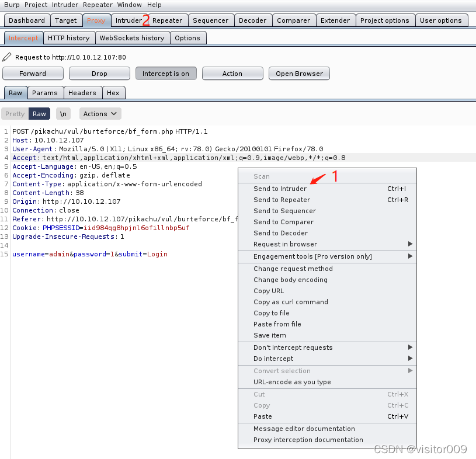476x459 pixels.
Task: Open Message editor documentation
Action: 327,429
